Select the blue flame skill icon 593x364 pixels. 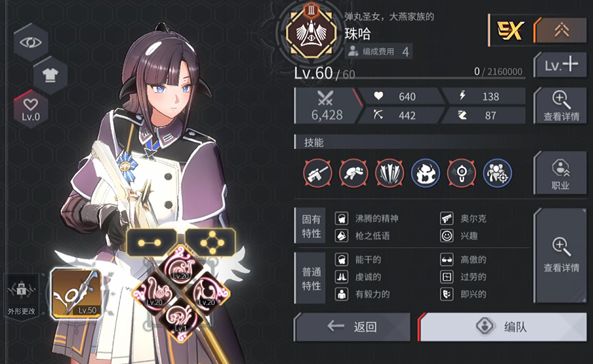point(425,173)
